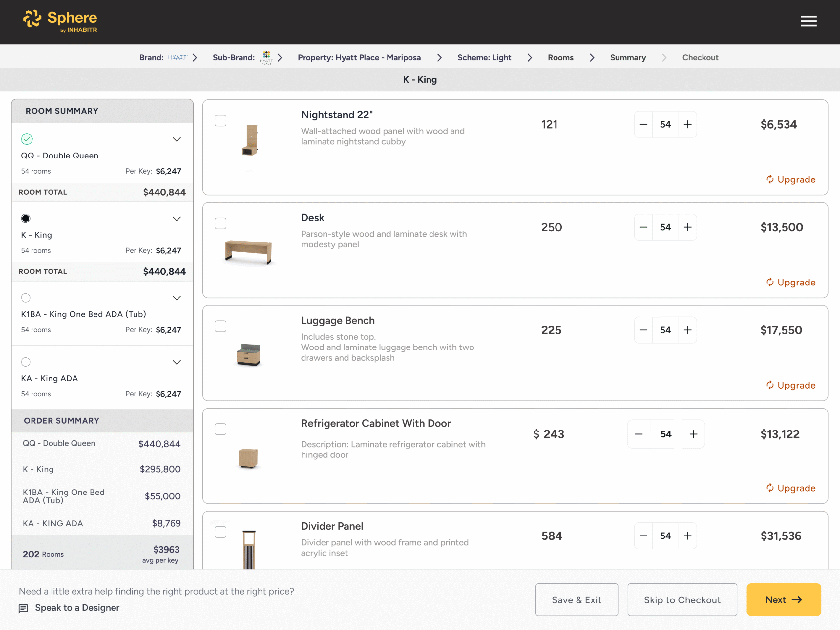
Task: Expand the K - King room chevron
Action: click(177, 219)
